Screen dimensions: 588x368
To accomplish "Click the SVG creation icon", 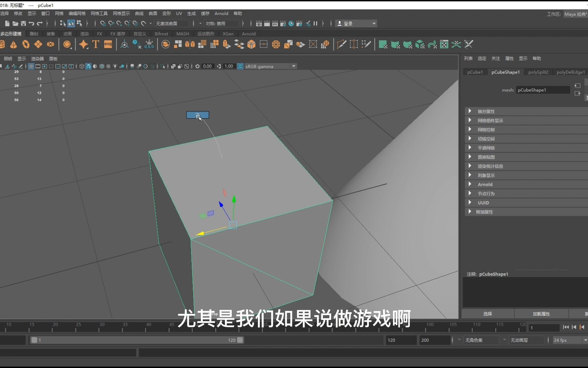I will (x=108, y=44).
